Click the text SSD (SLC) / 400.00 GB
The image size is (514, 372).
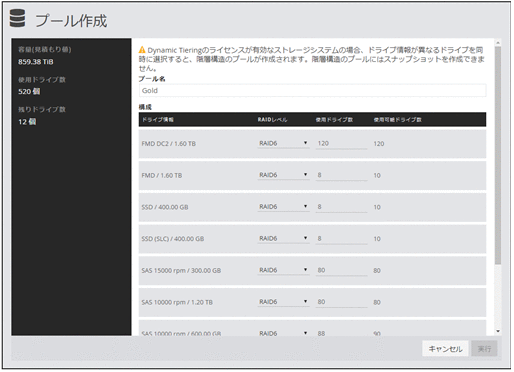pyautogui.click(x=173, y=239)
